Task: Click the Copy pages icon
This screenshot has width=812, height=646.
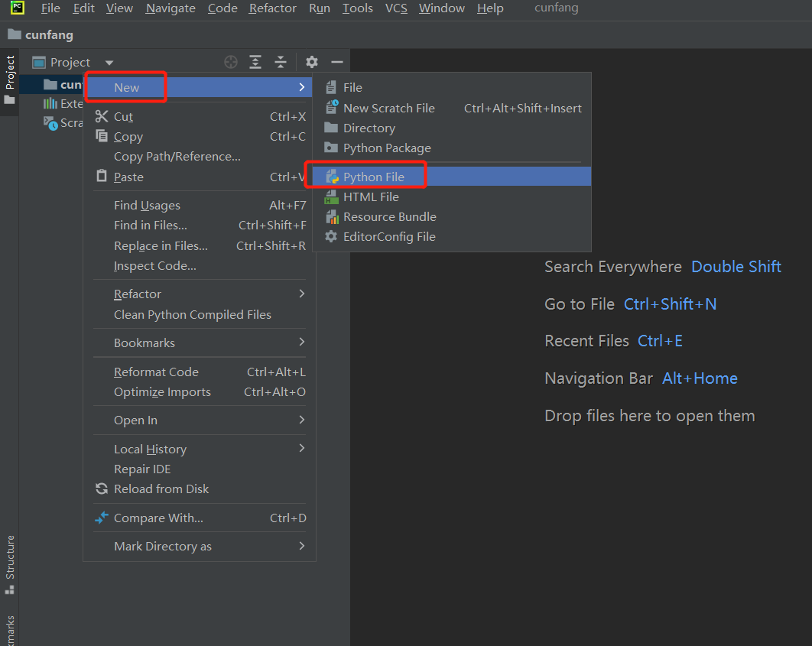Action: 102,136
